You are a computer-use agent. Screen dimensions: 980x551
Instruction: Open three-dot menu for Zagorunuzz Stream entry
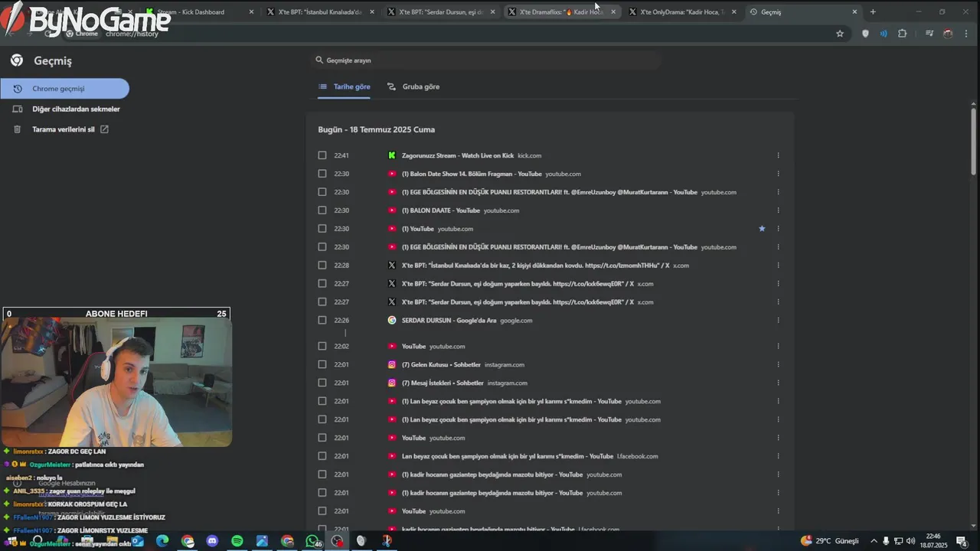click(778, 155)
